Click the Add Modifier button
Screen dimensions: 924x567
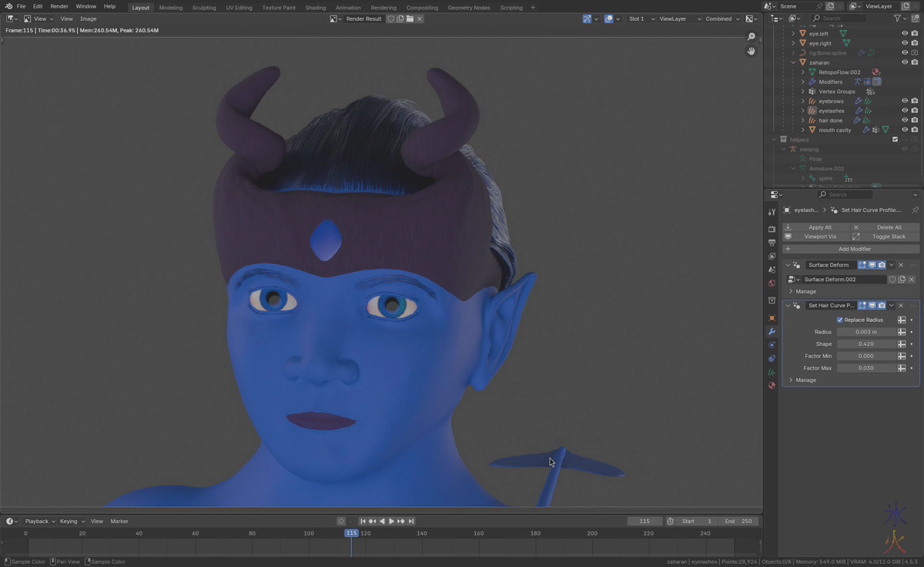coord(854,249)
